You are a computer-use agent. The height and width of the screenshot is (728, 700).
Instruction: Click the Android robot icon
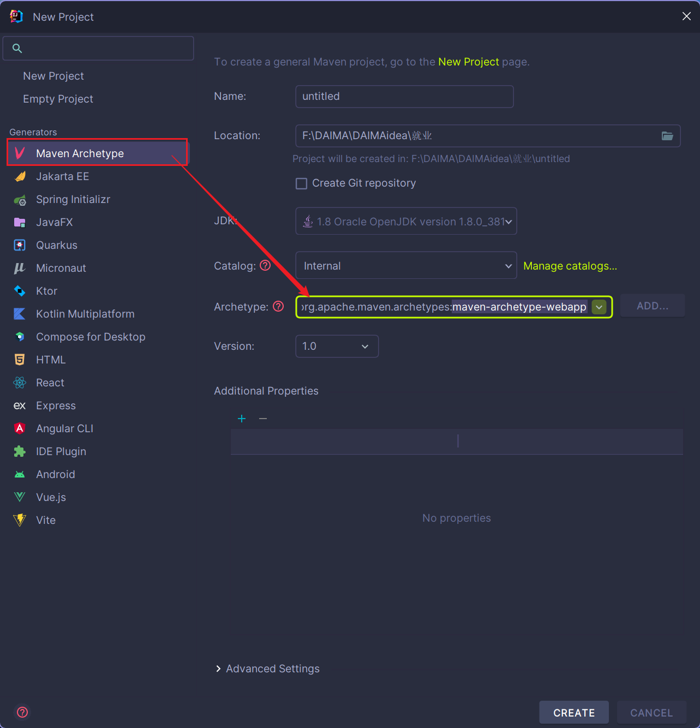tap(20, 474)
